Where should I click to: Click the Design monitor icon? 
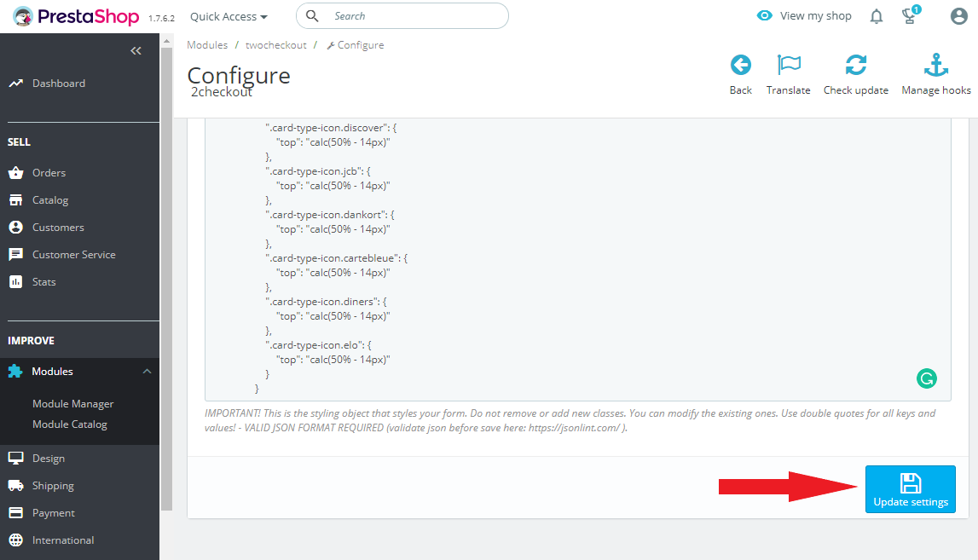(15, 459)
